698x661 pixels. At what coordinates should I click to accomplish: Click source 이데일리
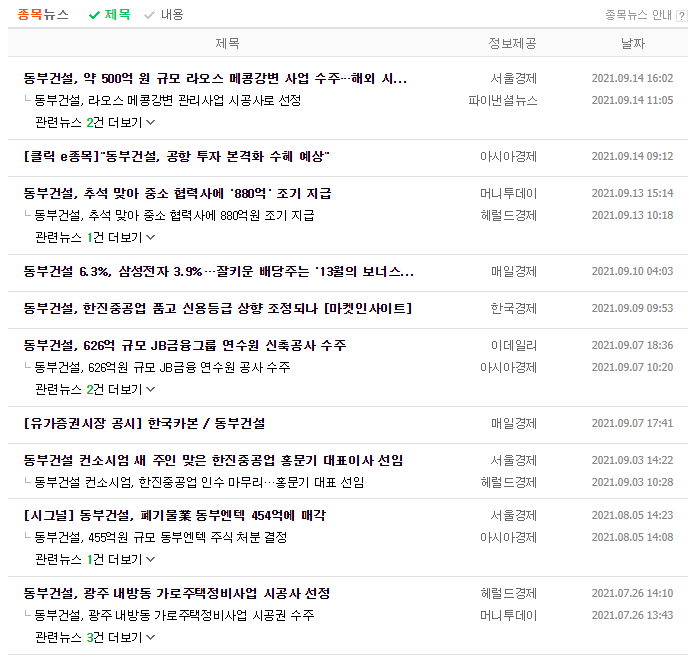514,345
